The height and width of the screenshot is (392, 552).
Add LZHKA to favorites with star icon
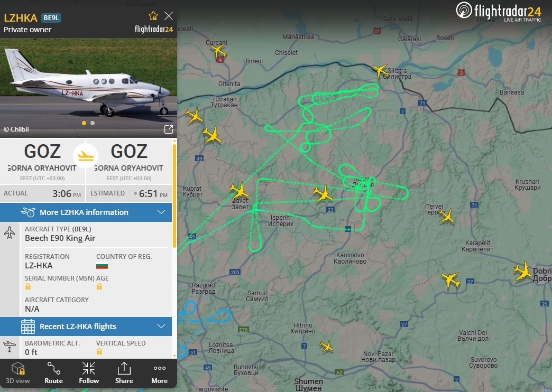pyautogui.click(x=153, y=16)
